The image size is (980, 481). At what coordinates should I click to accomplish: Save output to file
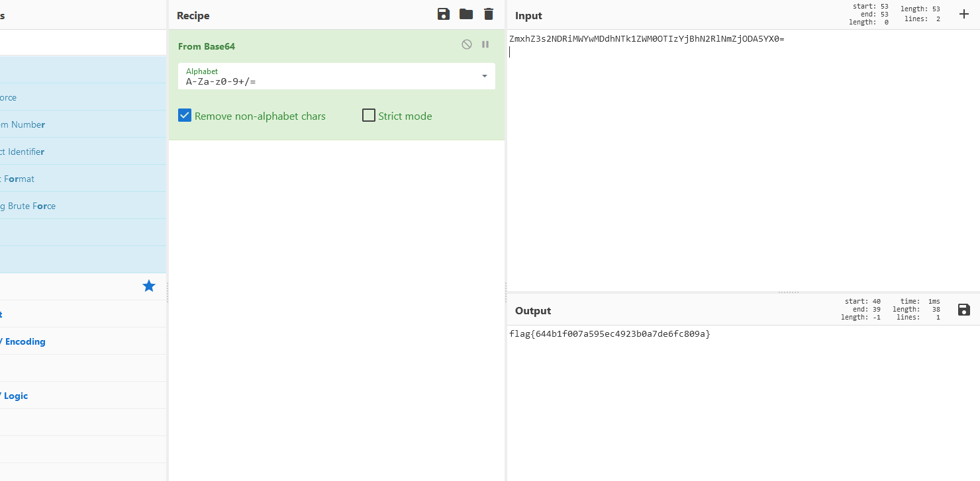click(964, 310)
